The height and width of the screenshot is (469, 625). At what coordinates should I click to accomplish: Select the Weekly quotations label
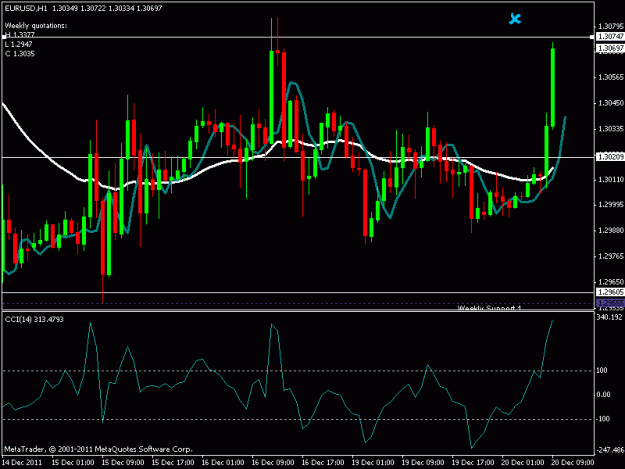click(36, 26)
